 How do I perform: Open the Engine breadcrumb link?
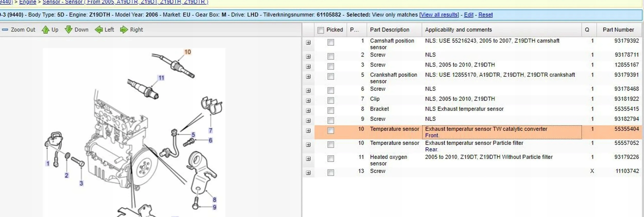pyautogui.click(x=28, y=2)
